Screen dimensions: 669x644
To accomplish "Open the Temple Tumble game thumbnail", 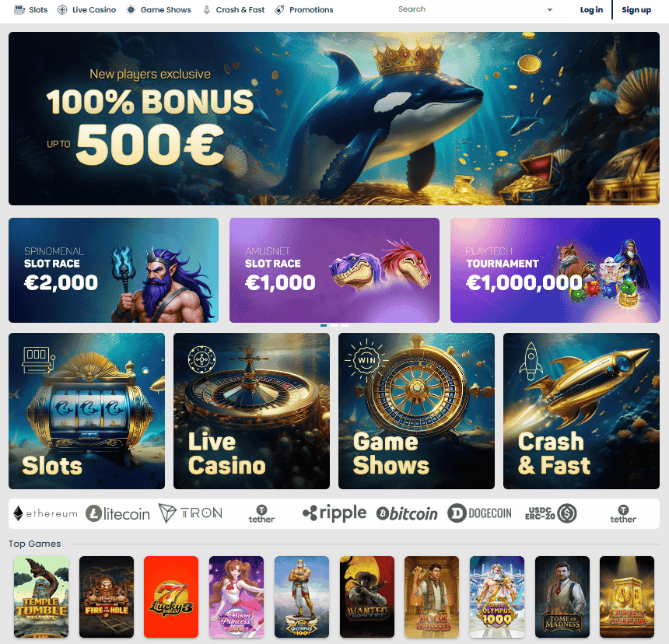I will tap(41, 597).
